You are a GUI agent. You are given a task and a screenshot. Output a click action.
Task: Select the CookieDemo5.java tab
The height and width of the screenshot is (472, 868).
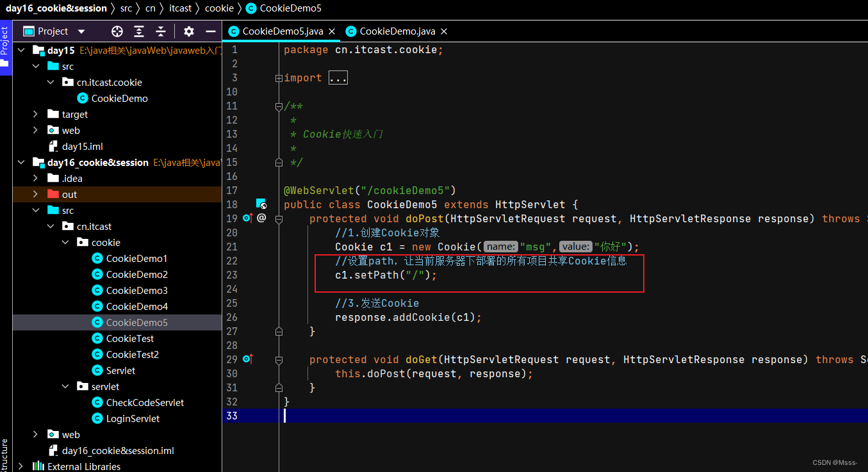pyautogui.click(x=283, y=31)
